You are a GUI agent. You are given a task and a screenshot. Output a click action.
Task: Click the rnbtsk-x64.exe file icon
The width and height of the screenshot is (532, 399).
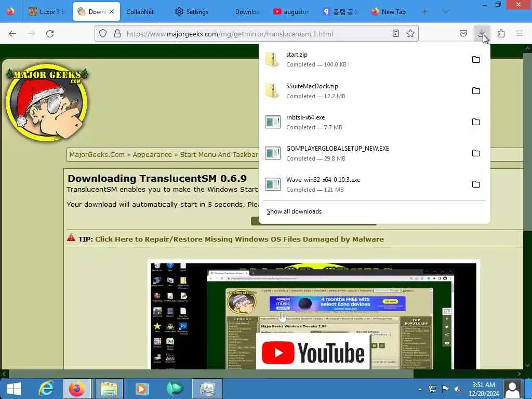pyautogui.click(x=273, y=122)
